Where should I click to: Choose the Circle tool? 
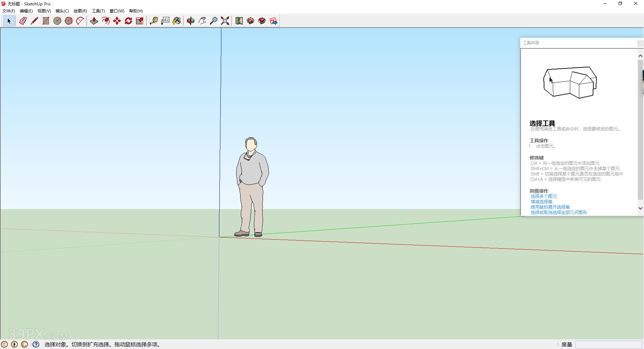click(57, 21)
